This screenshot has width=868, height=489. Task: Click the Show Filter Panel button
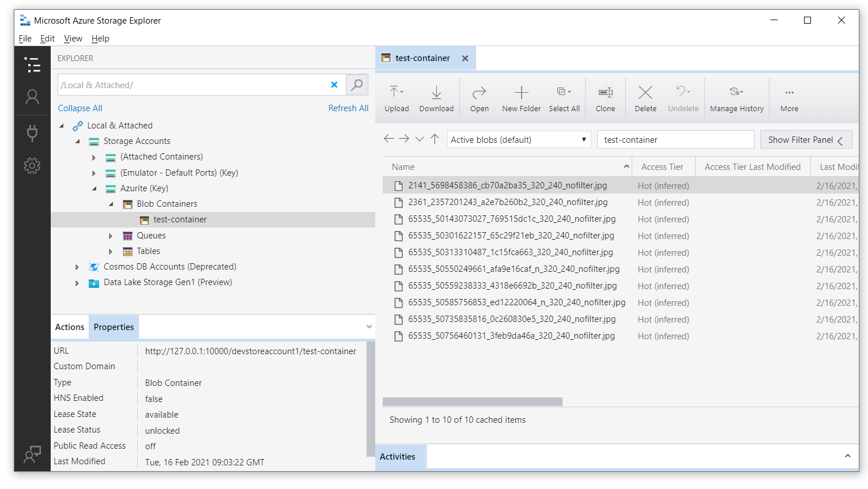[805, 140]
